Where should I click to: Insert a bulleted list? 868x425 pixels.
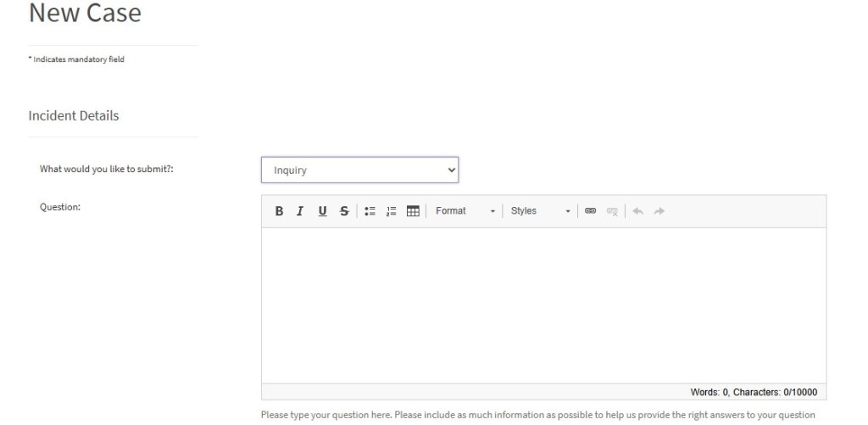(x=370, y=211)
